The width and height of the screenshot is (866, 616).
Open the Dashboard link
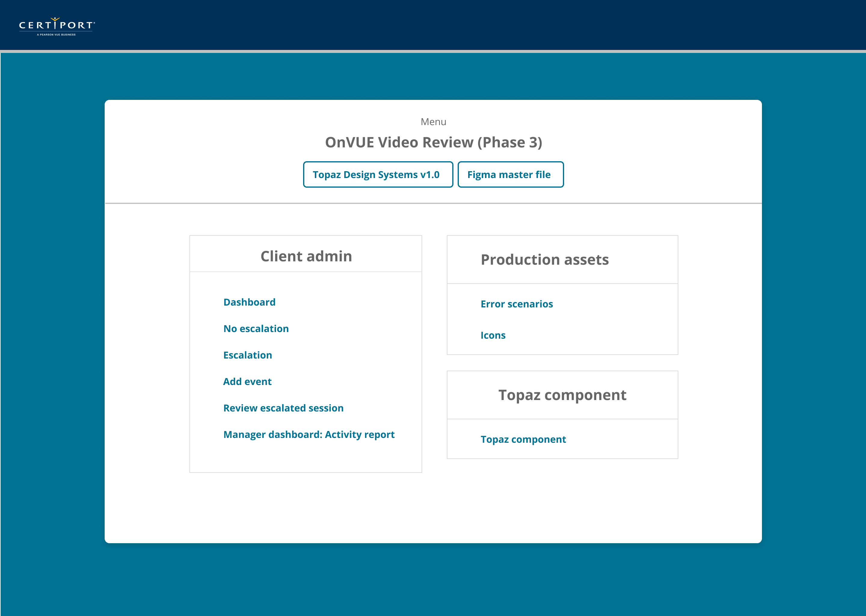coord(250,302)
